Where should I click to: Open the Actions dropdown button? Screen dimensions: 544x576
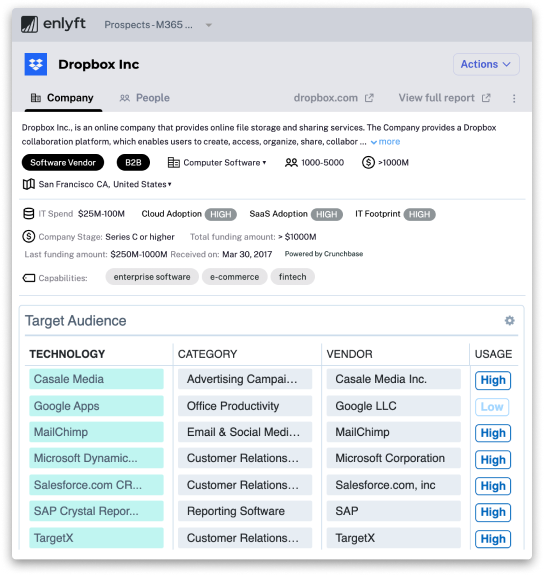(486, 64)
